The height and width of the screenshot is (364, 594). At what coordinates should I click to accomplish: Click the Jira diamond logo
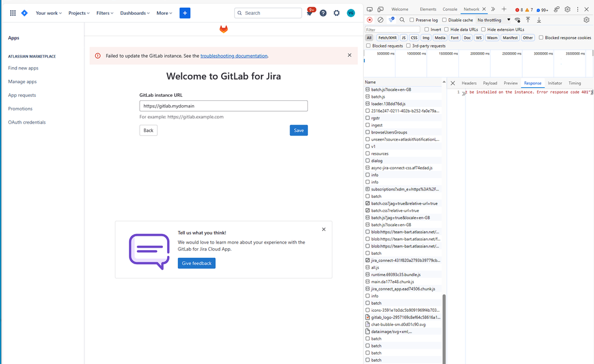24,13
